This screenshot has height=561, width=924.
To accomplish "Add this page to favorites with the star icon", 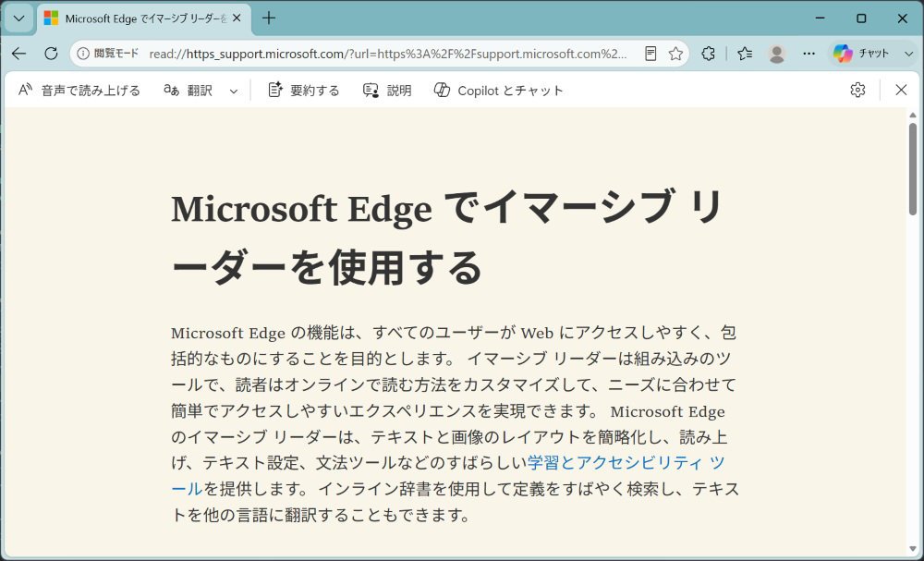I will [x=676, y=54].
